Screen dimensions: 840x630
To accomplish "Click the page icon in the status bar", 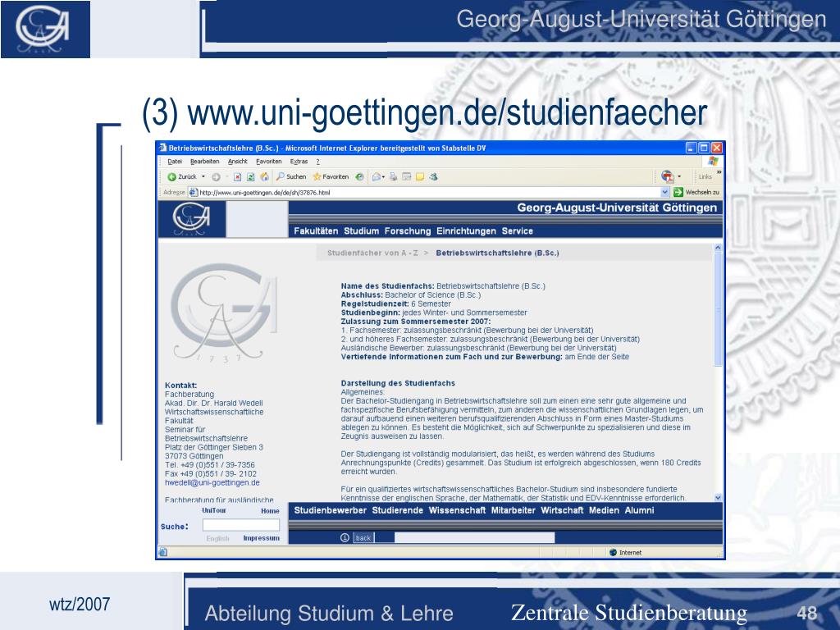I will [x=163, y=552].
